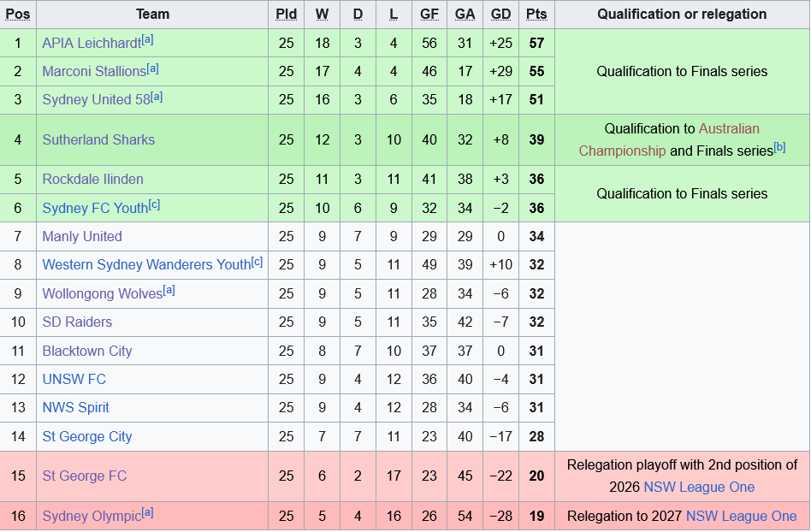Screen dimensions: 811x532
Task: Open the UNSW FC link
Action: click(x=74, y=380)
